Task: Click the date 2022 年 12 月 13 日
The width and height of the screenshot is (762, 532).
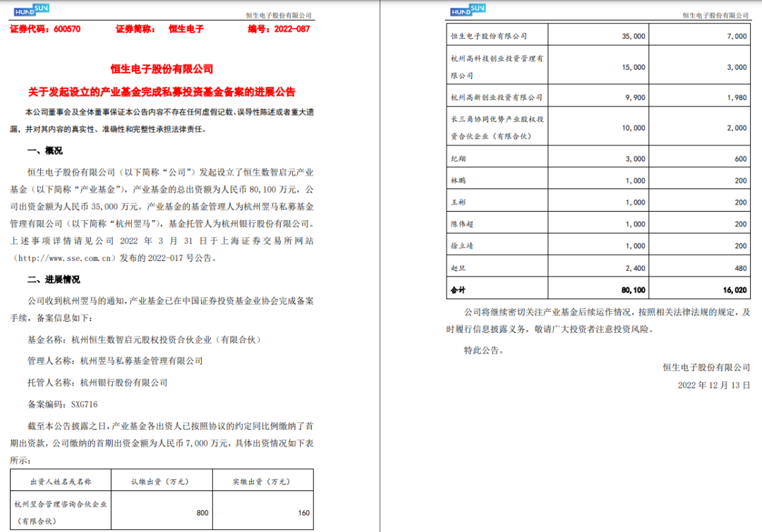Action: click(x=714, y=385)
